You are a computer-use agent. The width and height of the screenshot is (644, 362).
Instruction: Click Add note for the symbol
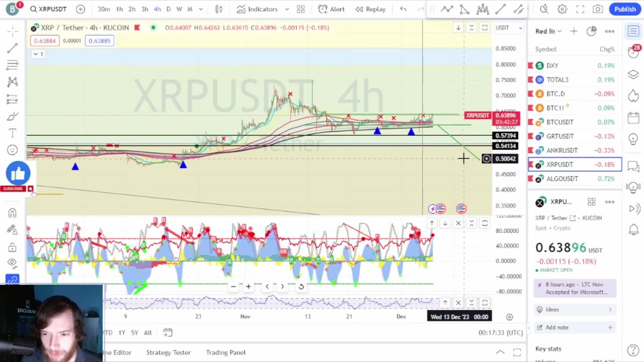[575, 327]
